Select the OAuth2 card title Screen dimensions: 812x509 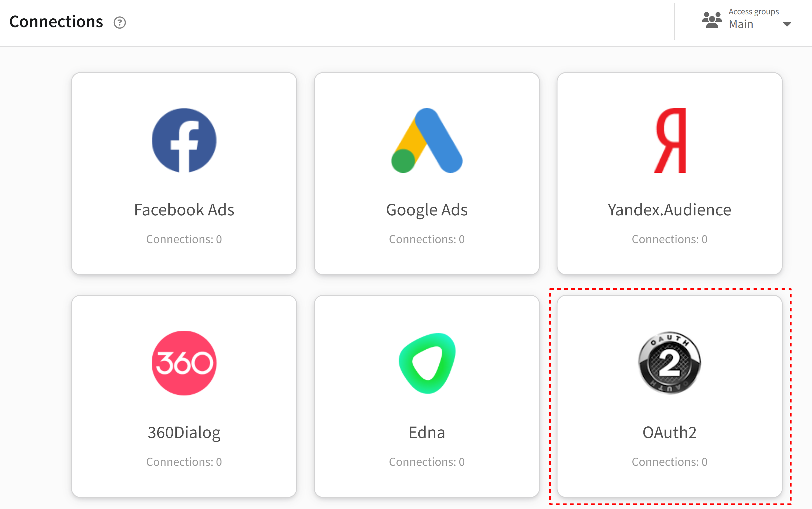click(669, 432)
